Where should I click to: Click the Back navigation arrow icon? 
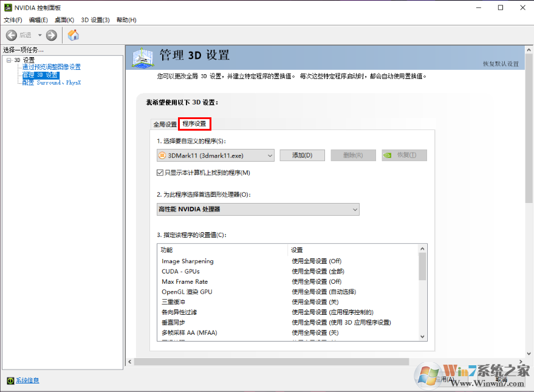tap(11, 35)
